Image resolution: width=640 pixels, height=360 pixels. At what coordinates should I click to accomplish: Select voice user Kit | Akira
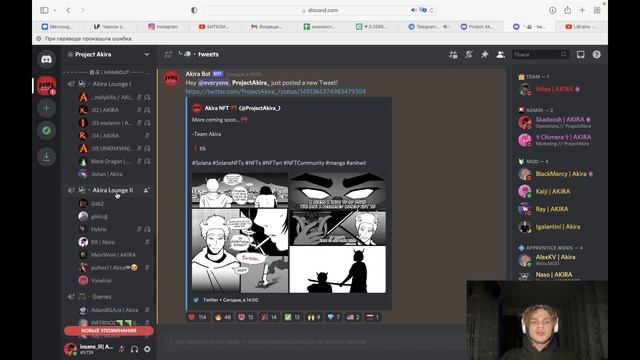pos(113,242)
